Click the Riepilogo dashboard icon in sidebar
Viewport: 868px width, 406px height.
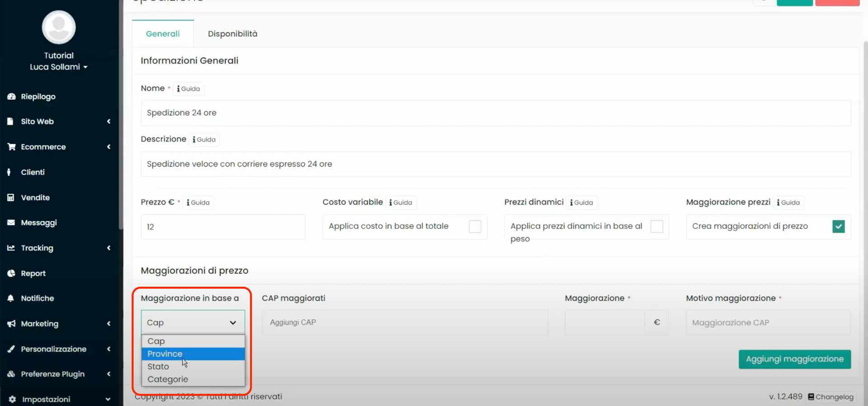[11, 96]
